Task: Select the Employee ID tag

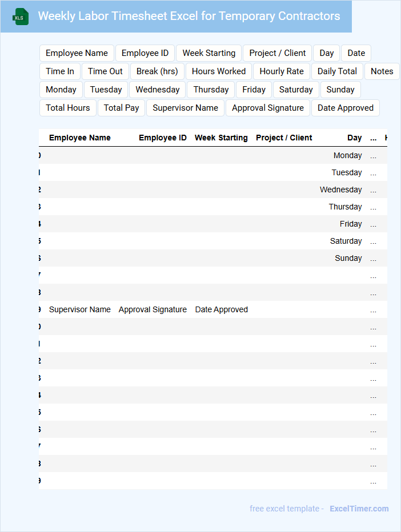Action: (x=145, y=53)
